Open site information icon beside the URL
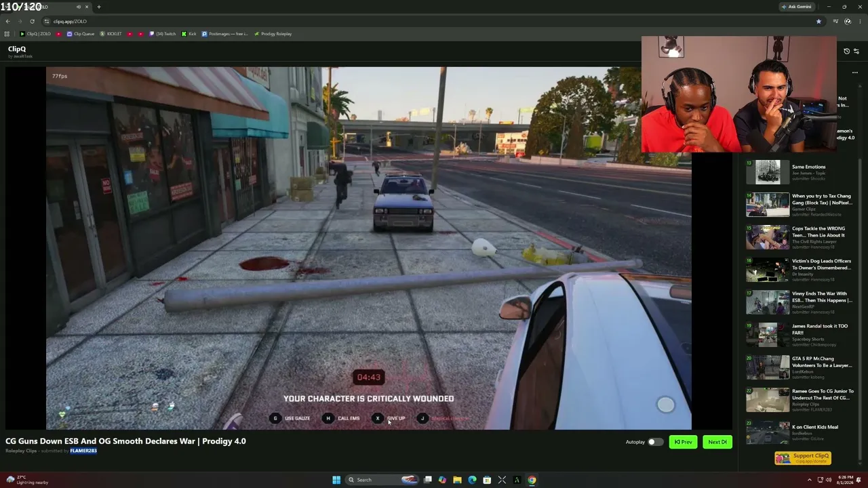868x488 pixels. [46, 21]
